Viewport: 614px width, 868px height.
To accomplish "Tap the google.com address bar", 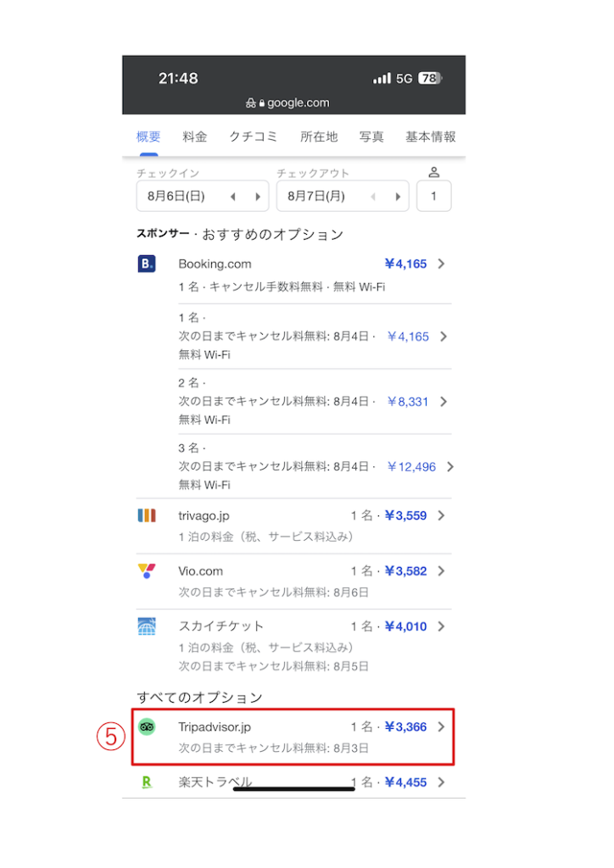I will [287, 103].
